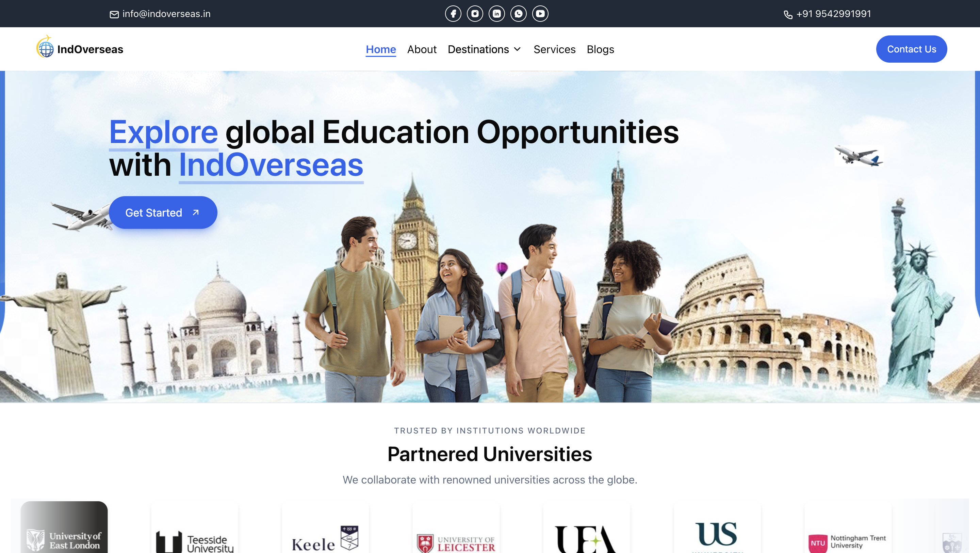The width and height of the screenshot is (980, 553).
Task: Click the YouTube icon in top bar
Action: tap(540, 14)
